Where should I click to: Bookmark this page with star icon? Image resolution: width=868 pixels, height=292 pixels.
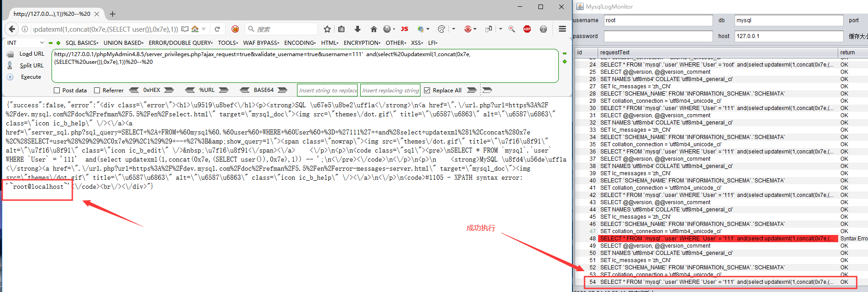(327, 29)
